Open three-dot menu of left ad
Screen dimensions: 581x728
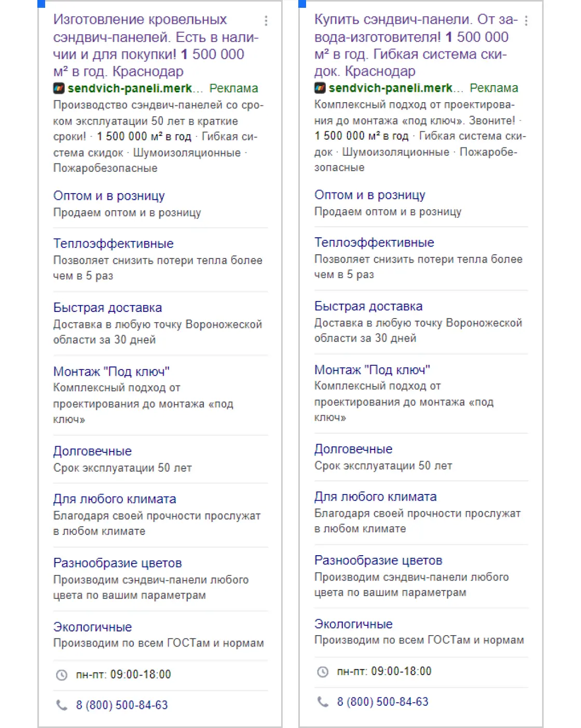[266, 21]
